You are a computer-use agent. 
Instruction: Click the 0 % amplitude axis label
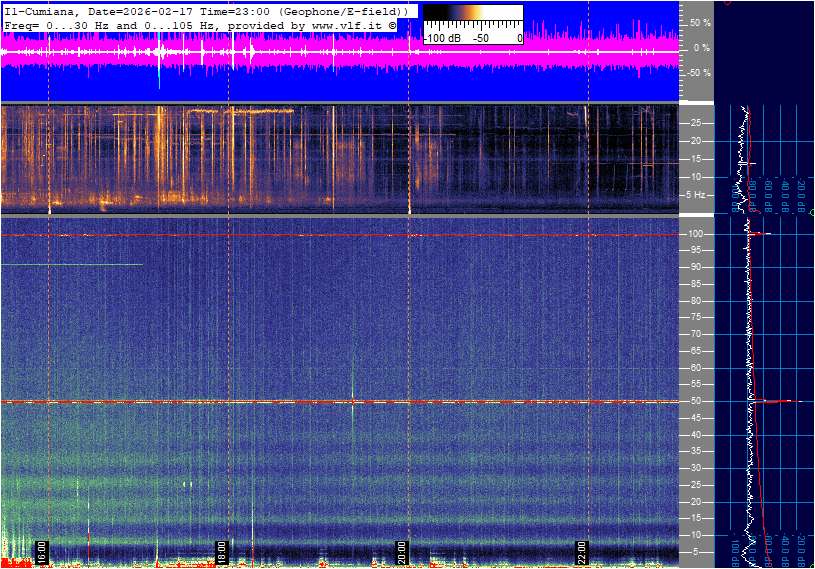click(x=701, y=47)
